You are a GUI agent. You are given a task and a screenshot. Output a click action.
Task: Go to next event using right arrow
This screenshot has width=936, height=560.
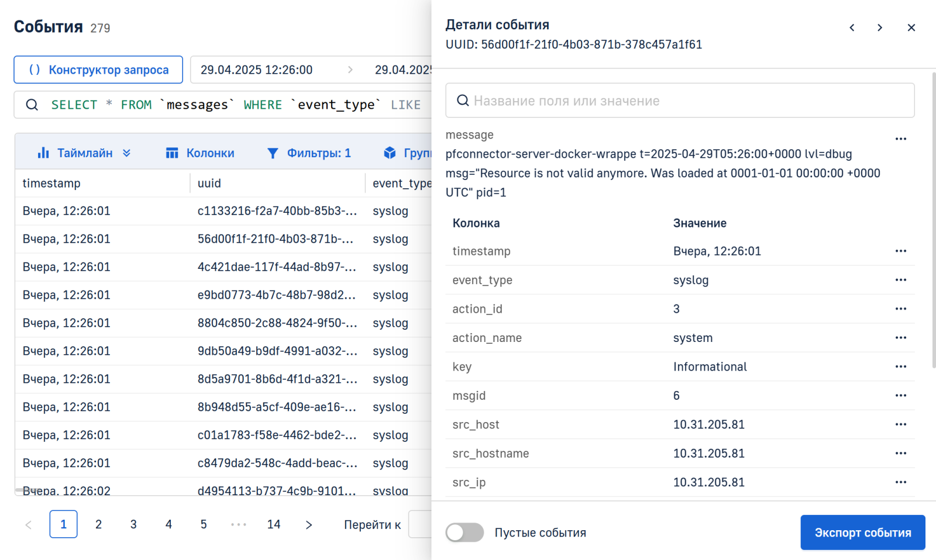(880, 27)
